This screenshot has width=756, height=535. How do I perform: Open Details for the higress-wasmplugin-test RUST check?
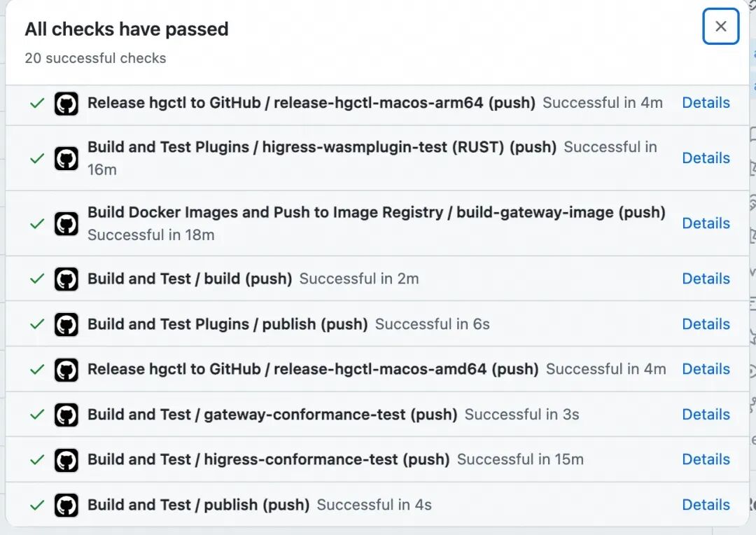tap(706, 158)
